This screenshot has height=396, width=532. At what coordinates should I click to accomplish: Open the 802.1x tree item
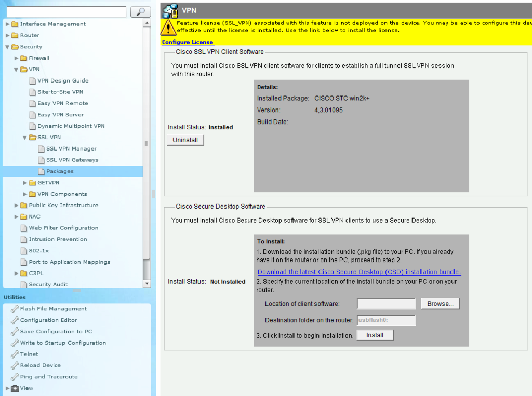(x=39, y=251)
